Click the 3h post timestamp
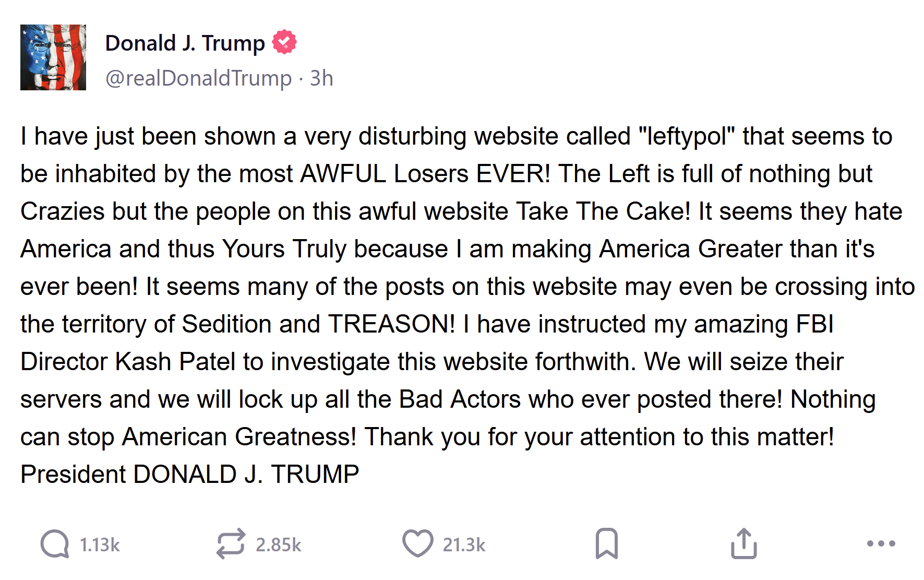The width and height of the screenshot is (924, 580). [x=321, y=78]
